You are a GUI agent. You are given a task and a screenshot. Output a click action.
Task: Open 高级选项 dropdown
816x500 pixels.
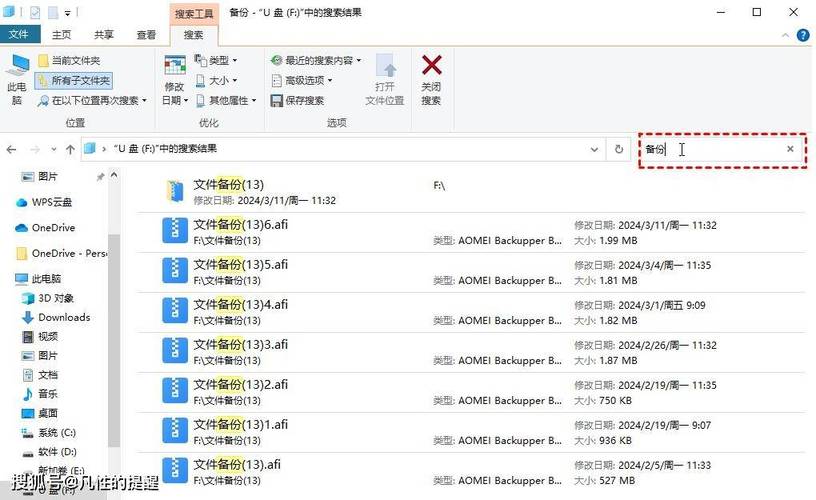(302, 80)
